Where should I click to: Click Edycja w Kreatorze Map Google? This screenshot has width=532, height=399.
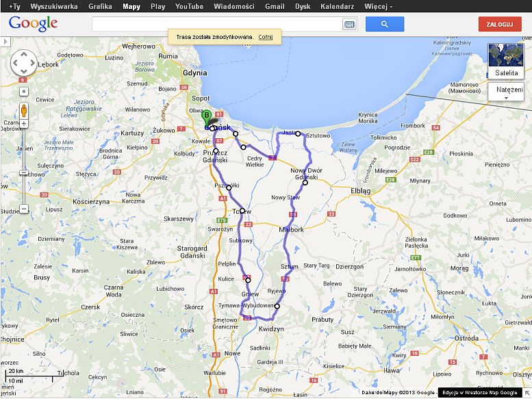pos(480,393)
